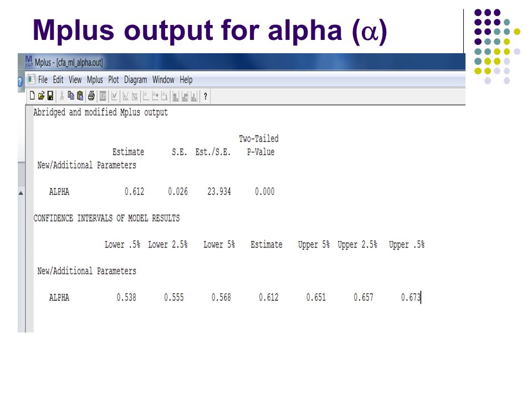Viewport: 532px width, 399px height.
Task: Open the Diagram menu
Action: pos(135,80)
